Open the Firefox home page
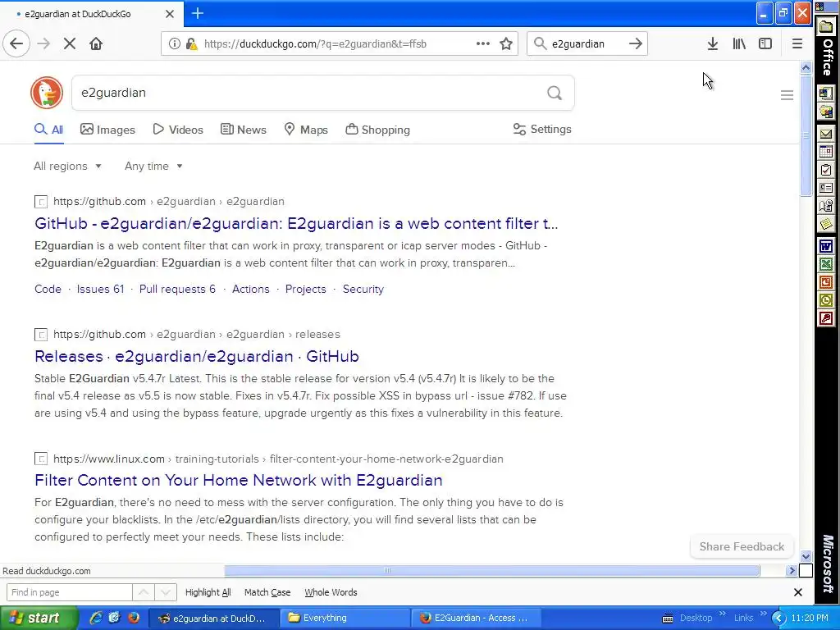Image resolution: width=840 pixels, height=630 pixels. point(96,43)
